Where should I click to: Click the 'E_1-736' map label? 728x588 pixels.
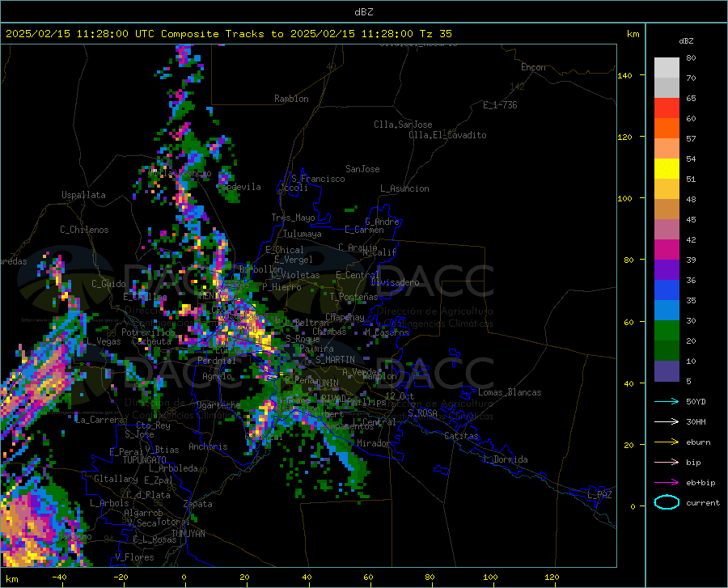500,105
